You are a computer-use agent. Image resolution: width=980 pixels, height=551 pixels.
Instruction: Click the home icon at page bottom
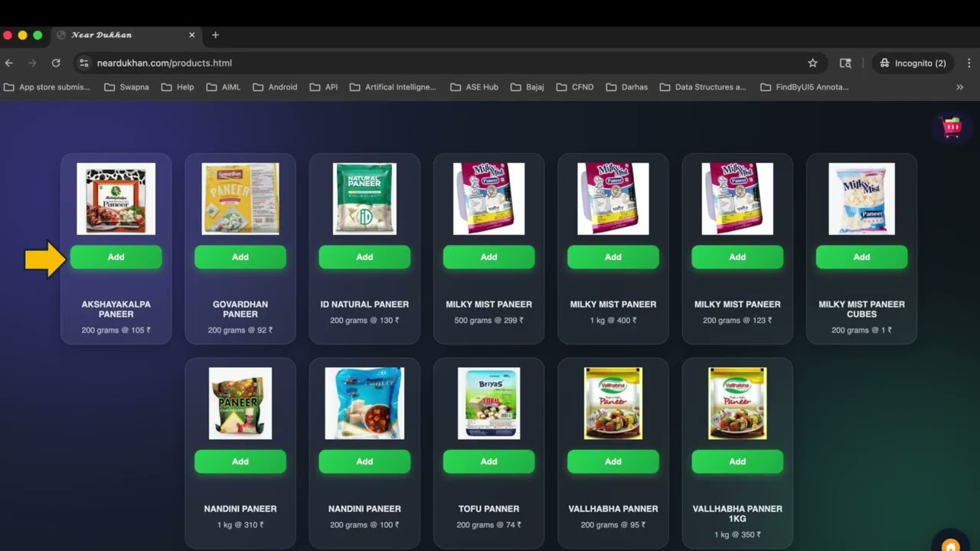point(950,545)
